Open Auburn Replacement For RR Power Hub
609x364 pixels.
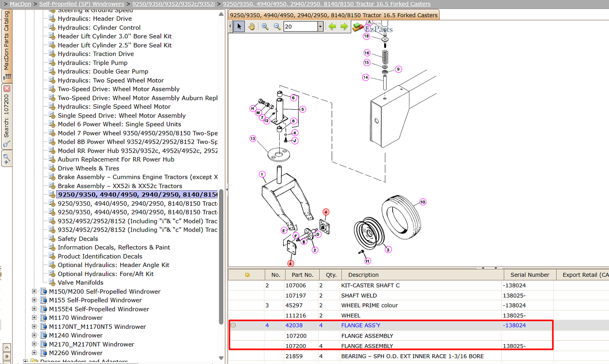coord(116,159)
